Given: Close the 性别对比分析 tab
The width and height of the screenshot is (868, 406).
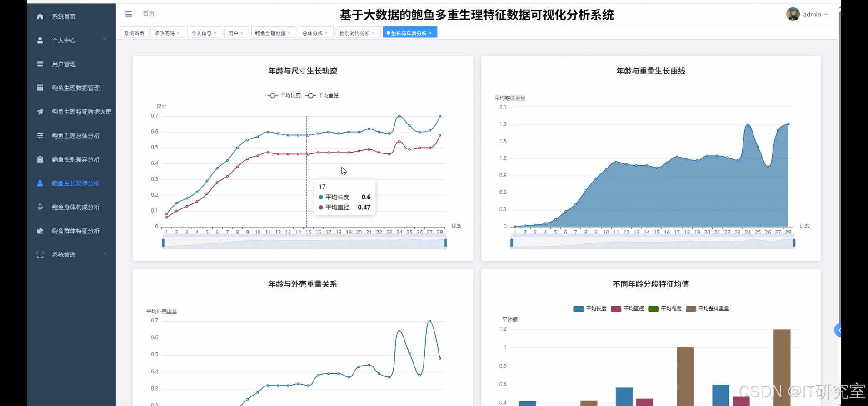Looking at the screenshot, I should (374, 33).
